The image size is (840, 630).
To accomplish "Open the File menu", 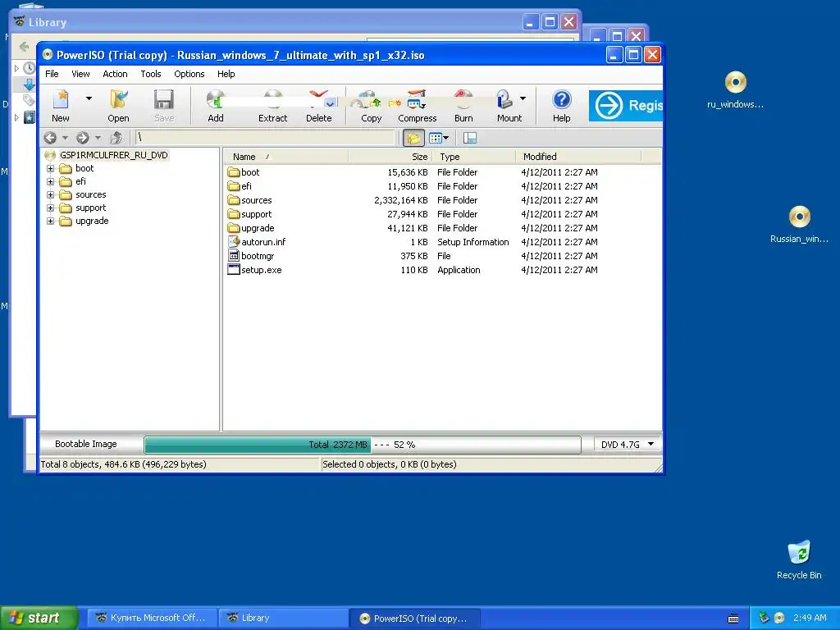I will click(x=52, y=74).
